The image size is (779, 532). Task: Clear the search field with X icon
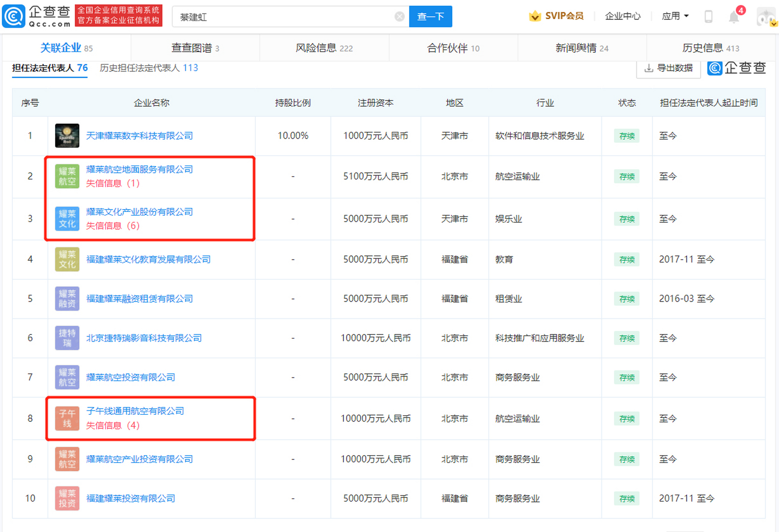coord(399,17)
